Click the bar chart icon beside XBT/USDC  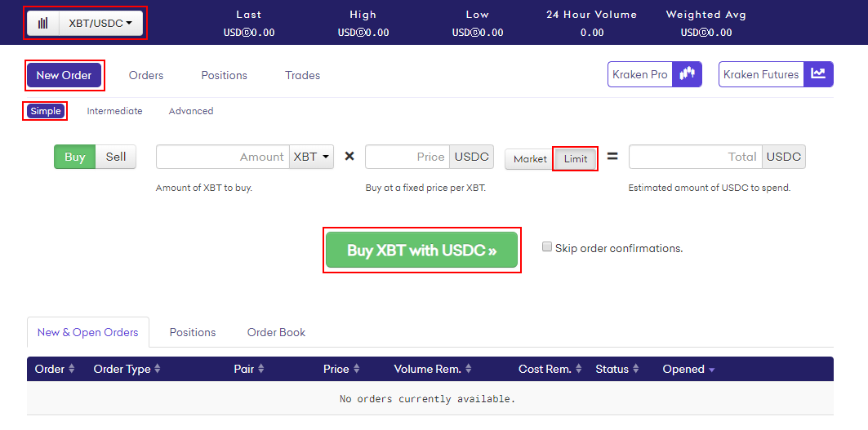click(43, 23)
